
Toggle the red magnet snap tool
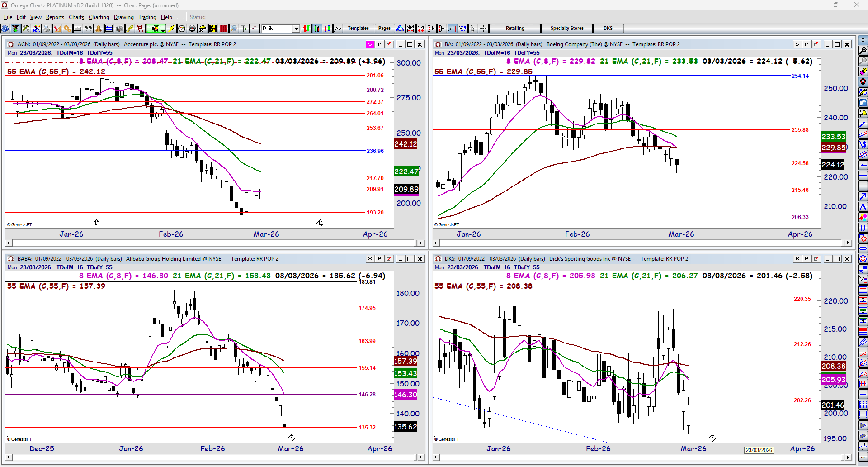coord(863,82)
